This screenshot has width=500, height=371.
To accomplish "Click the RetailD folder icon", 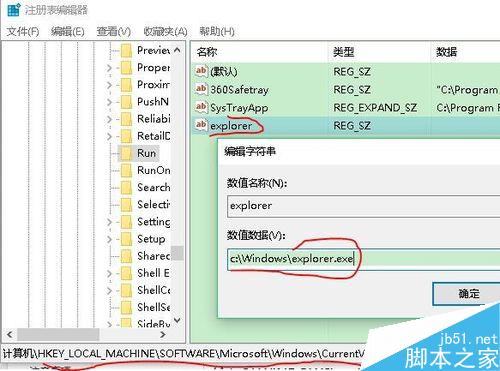I will coord(126,136).
